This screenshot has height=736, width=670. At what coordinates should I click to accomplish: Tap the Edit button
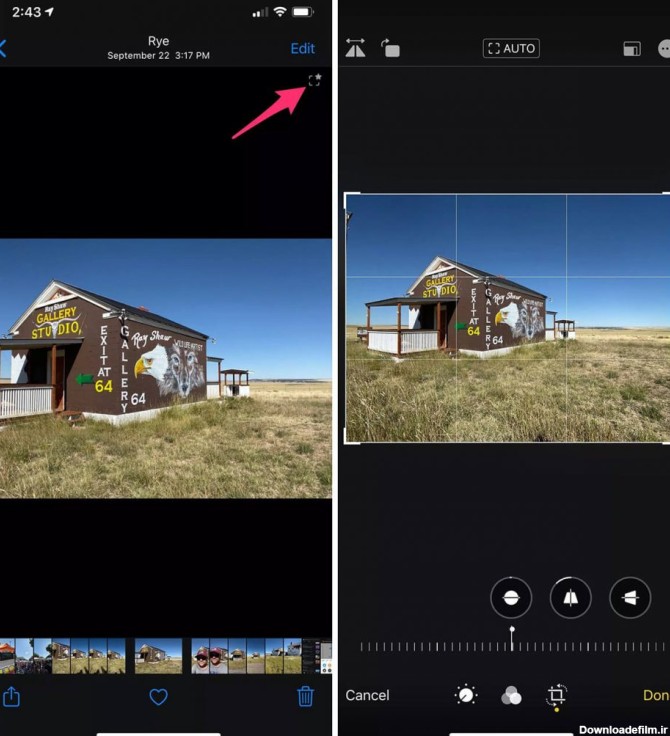(x=302, y=48)
